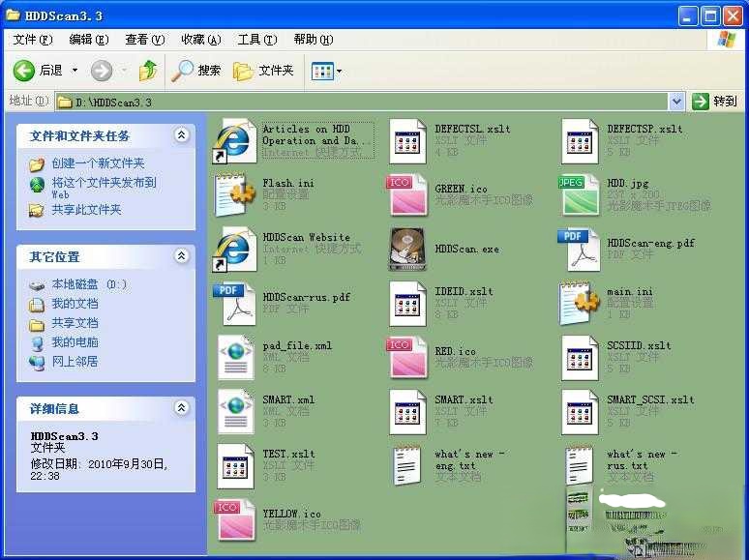Click the HDDScan-eng.pdf file name
The width and height of the screenshot is (749, 560).
coord(650,243)
